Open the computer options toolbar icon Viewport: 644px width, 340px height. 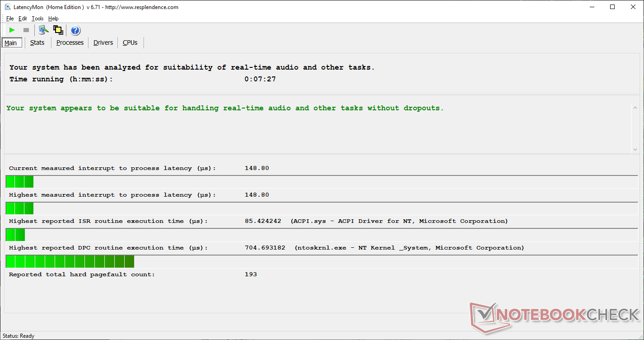[x=43, y=30]
